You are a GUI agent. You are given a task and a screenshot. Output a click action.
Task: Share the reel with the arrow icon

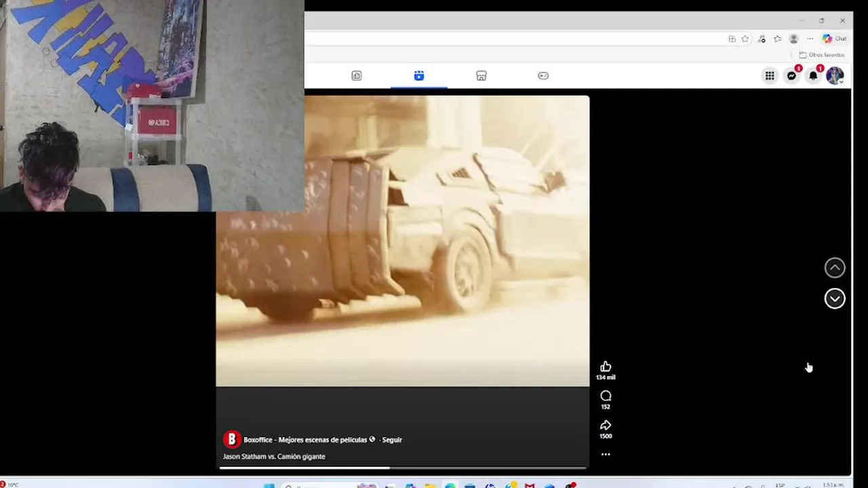tap(606, 425)
